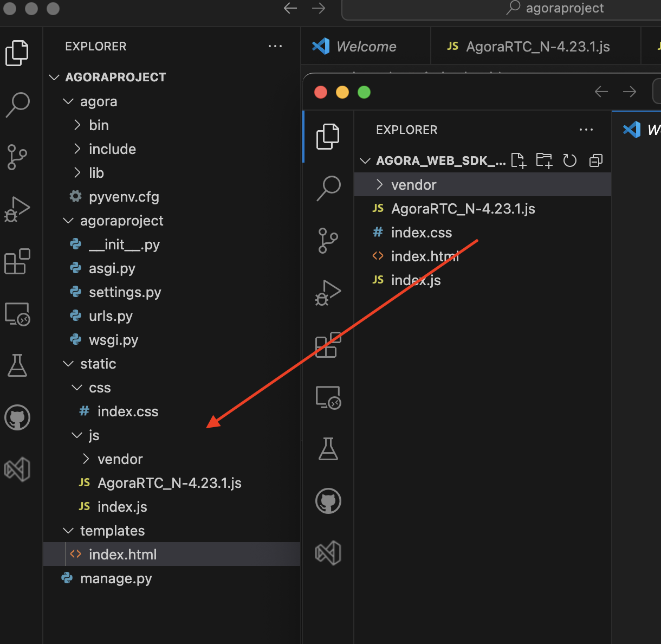Open manage.py file
This screenshot has width=661, height=644.
pos(171,578)
